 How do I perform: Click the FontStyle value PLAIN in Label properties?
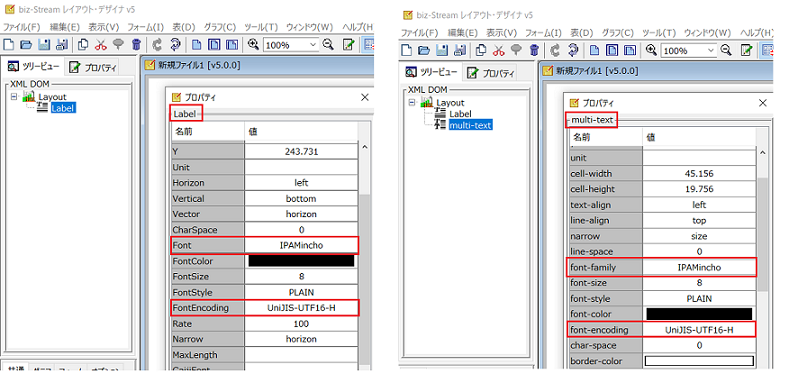coord(301,292)
